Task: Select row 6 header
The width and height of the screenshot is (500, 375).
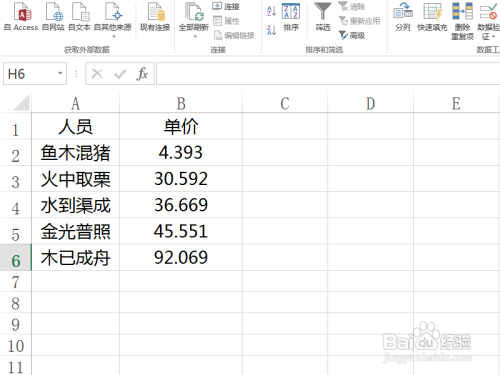Action: (15, 258)
